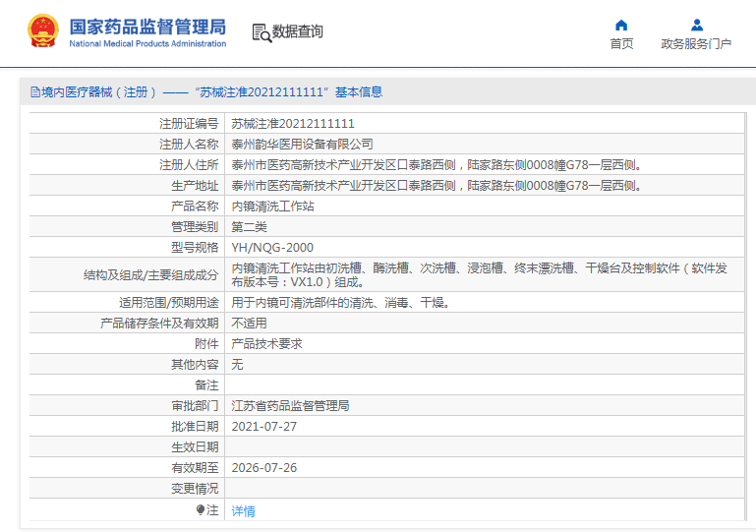Viewport: 756px width, 532px height.
Task: Click the national emblem logo
Action: click(43, 30)
